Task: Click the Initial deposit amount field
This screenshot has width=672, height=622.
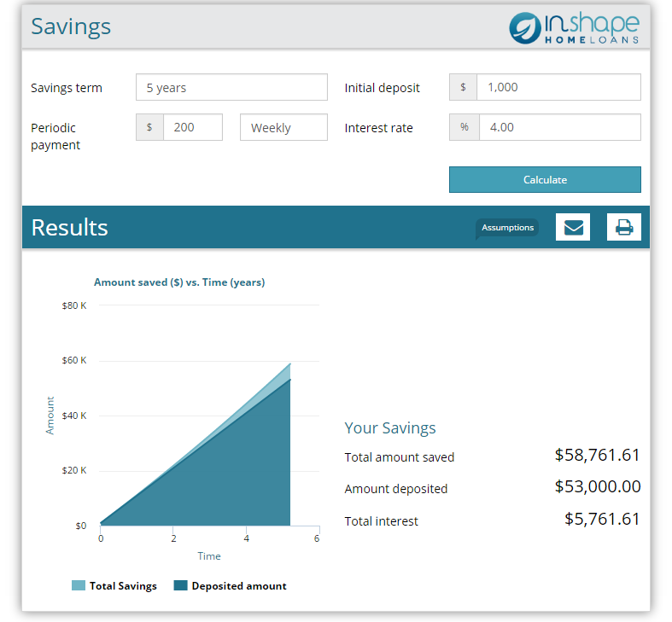Action: pyautogui.click(x=558, y=87)
